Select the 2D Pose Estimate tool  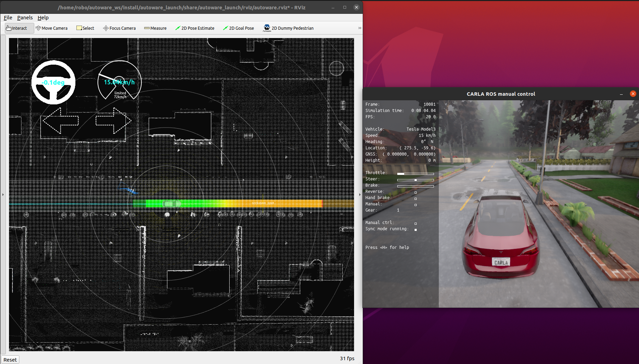195,28
